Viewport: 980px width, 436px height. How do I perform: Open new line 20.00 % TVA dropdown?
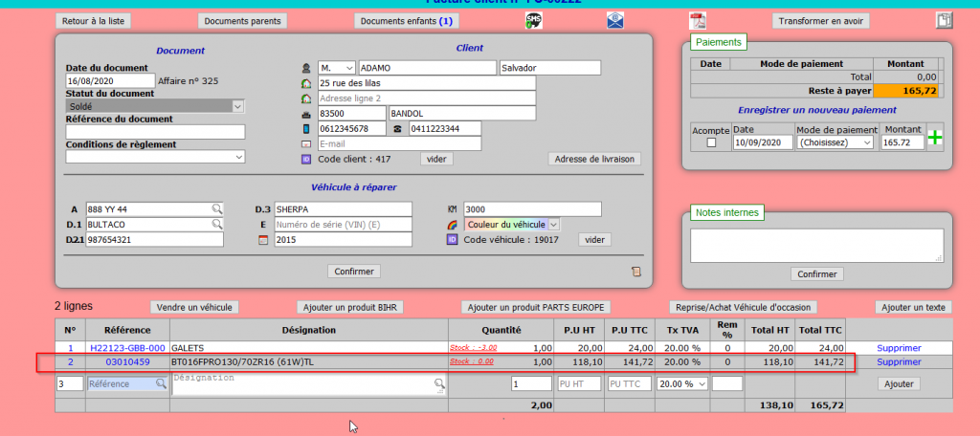coord(681,383)
